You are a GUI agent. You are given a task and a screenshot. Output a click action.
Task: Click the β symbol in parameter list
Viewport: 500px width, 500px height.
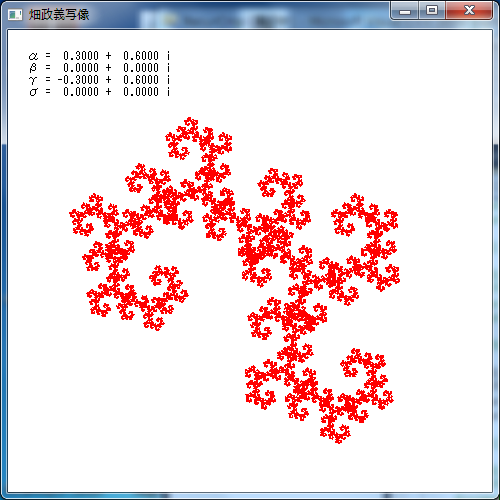33,68
